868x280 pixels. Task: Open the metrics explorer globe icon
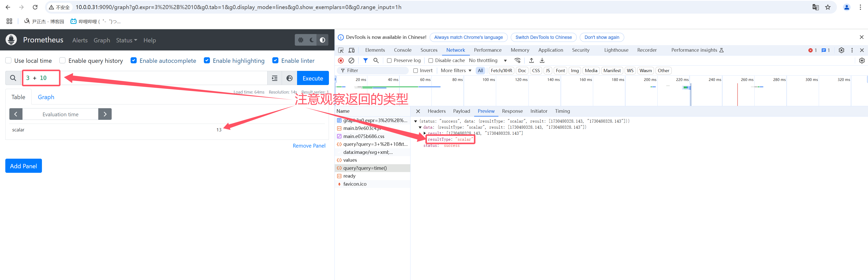pyautogui.click(x=289, y=78)
